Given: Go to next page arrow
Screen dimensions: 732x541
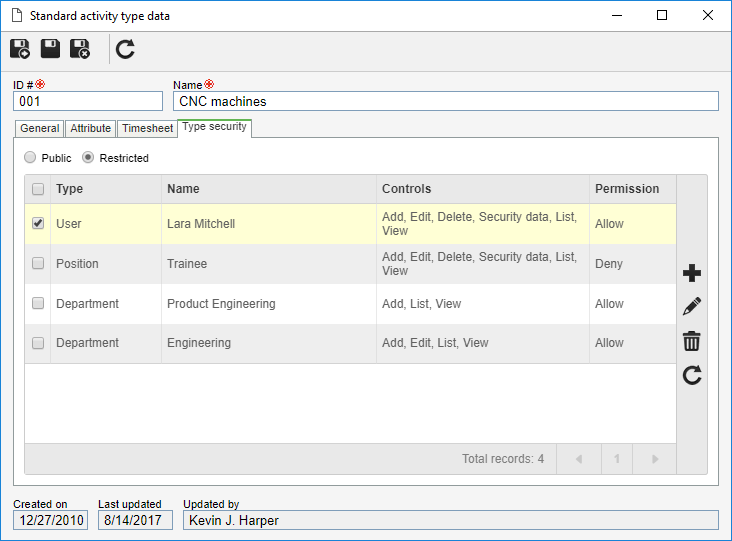Looking at the screenshot, I should (655, 459).
